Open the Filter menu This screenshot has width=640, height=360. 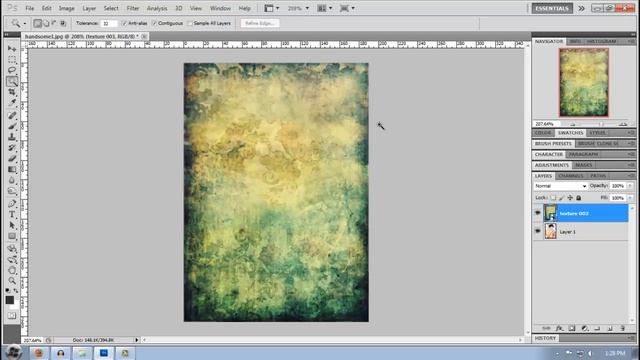[133, 8]
